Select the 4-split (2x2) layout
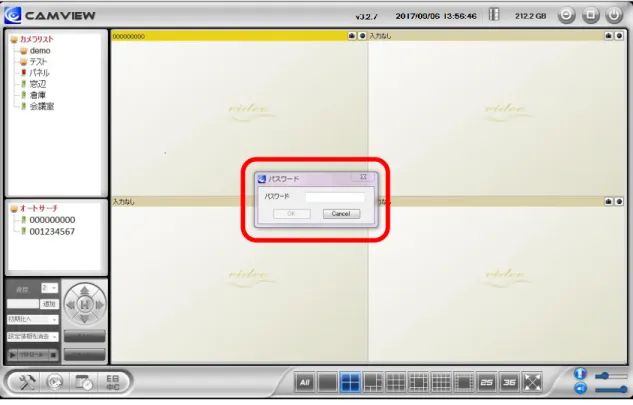This screenshot has height=405, width=633. [x=350, y=382]
